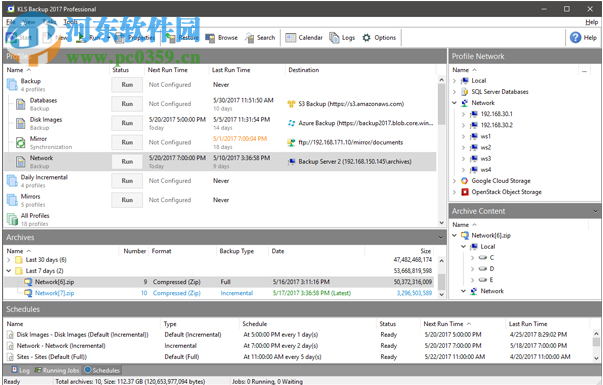Click the Profiles list vertical scrollbar
The height and width of the screenshot is (385, 603).
pyautogui.click(x=441, y=104)
